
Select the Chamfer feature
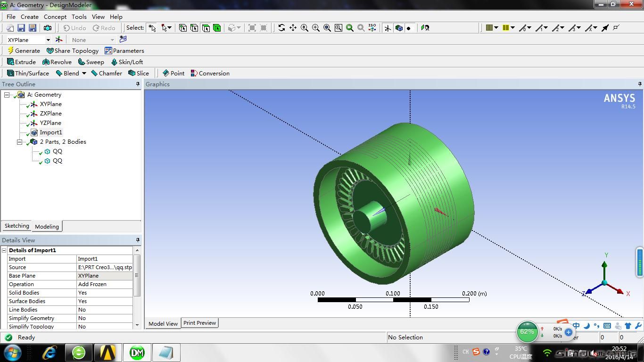[x=107, y=73]
